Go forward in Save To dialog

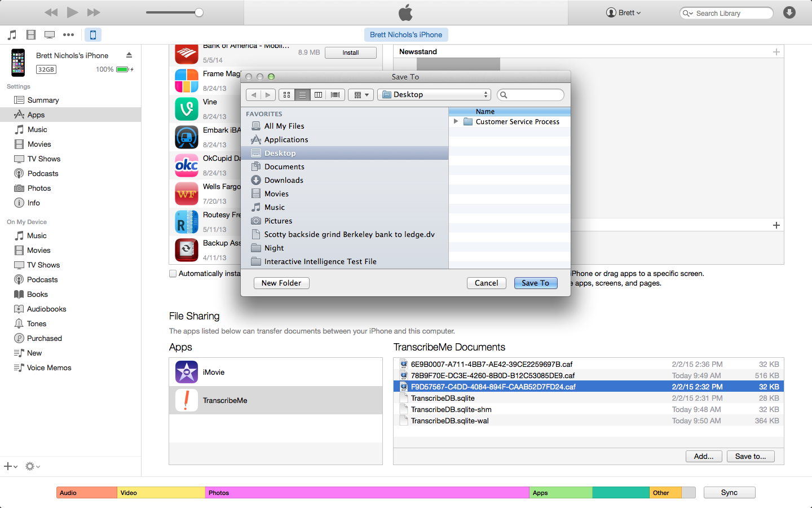(x=268, y=95)
